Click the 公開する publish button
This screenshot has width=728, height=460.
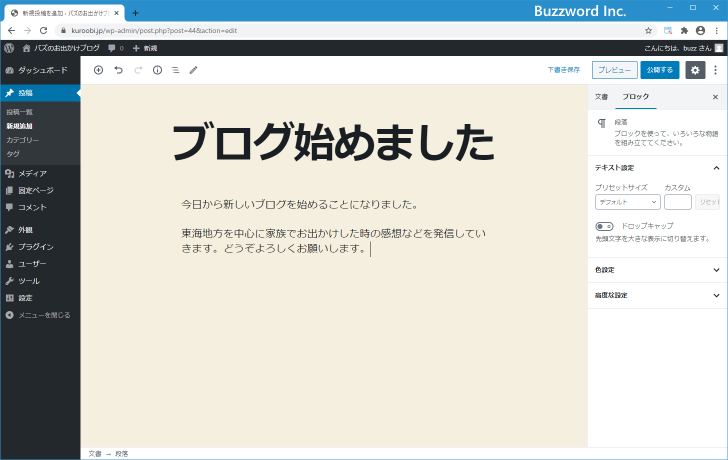pyautogui.click(x=660, y=70)
